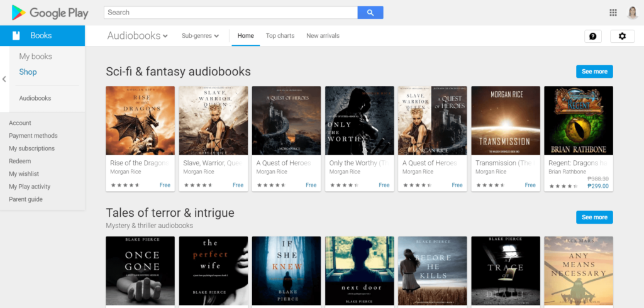Open Regent Brian Rathbone cover
The height and width of the screenshot is (308, 644).
579,120
